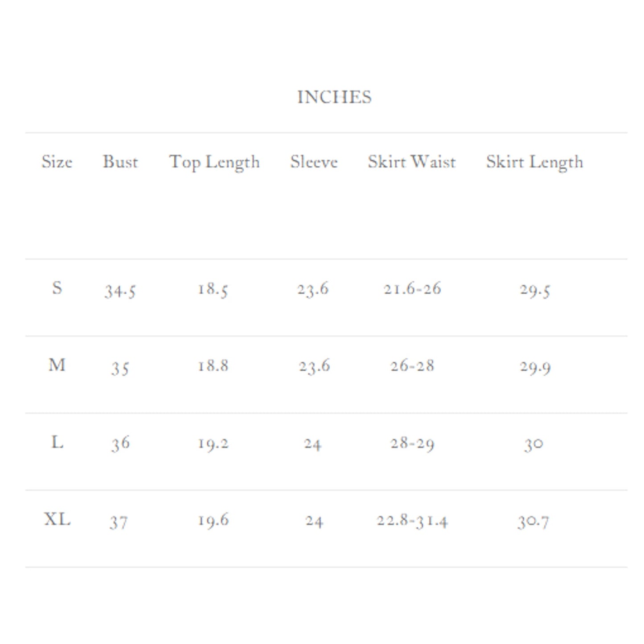
Task: Click the S size row label
Action: click(x=57, y=288)
